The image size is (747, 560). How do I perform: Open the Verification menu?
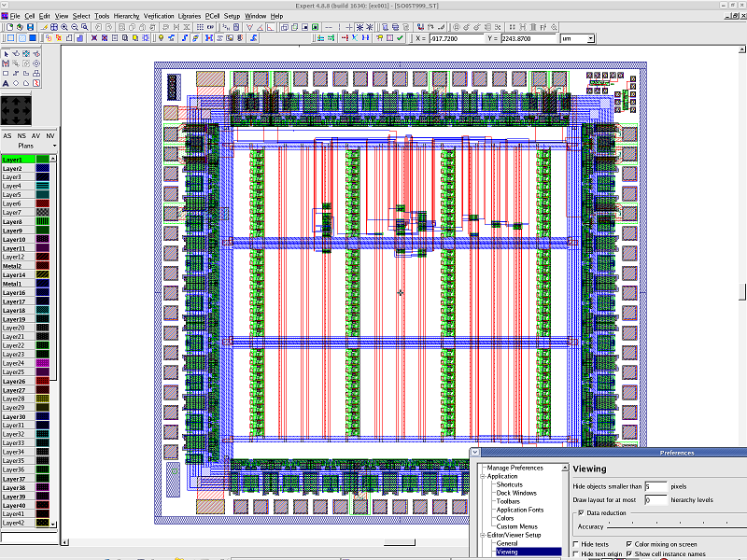(x=158, y=16)
